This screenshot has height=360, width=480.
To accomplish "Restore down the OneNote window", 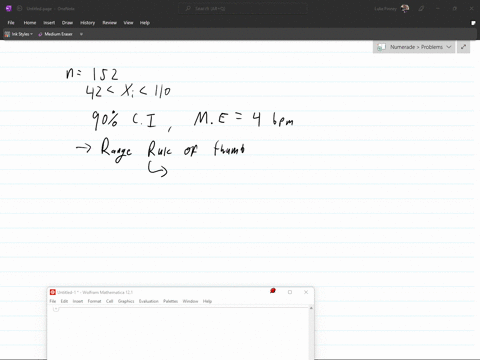I will [455, 8].
